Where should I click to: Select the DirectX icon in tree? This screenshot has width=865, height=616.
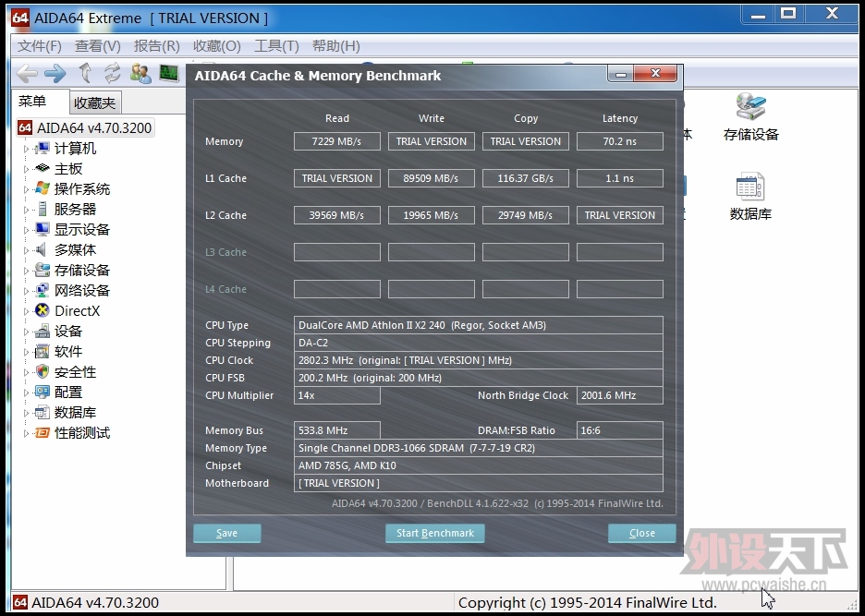tap(42, 310)
